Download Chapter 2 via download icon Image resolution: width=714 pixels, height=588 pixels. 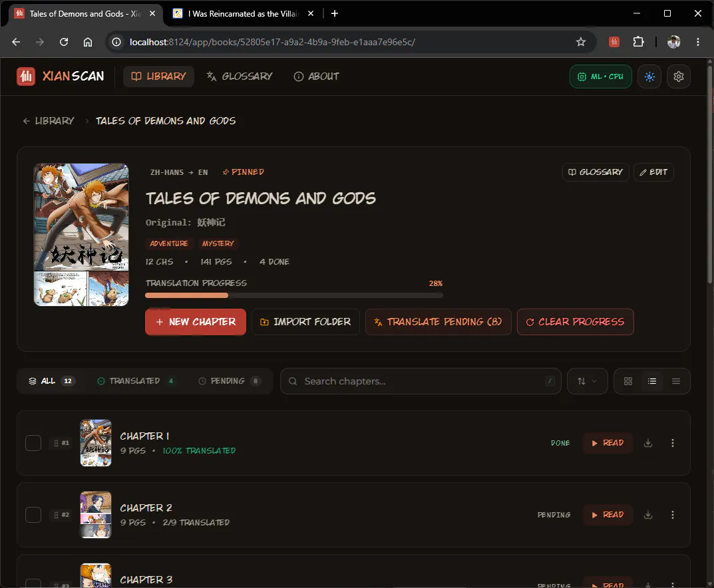click(648, 515)
